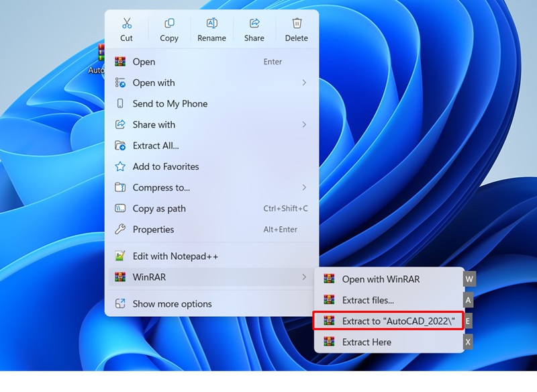Screen dimensions: 537x392
Task: Select the AutoCAD archive file on desktop
Action: coord(99,57)
